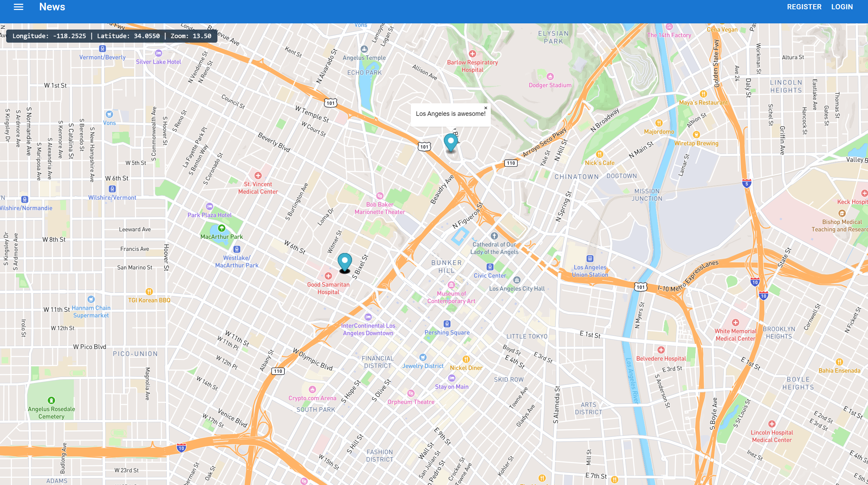This screenshot has height=485, width=868.
Task: Click the White Memorial Medical Center icon
Action: [735, 322]
